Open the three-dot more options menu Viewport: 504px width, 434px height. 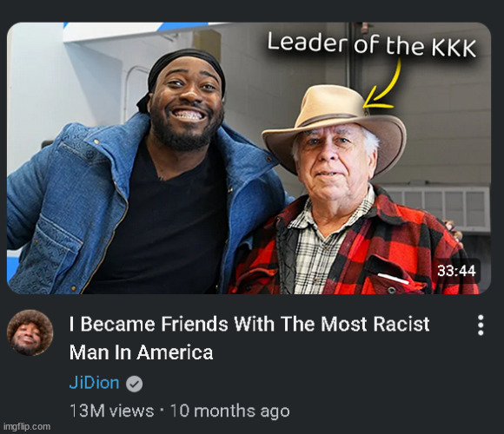coord(481,325)
